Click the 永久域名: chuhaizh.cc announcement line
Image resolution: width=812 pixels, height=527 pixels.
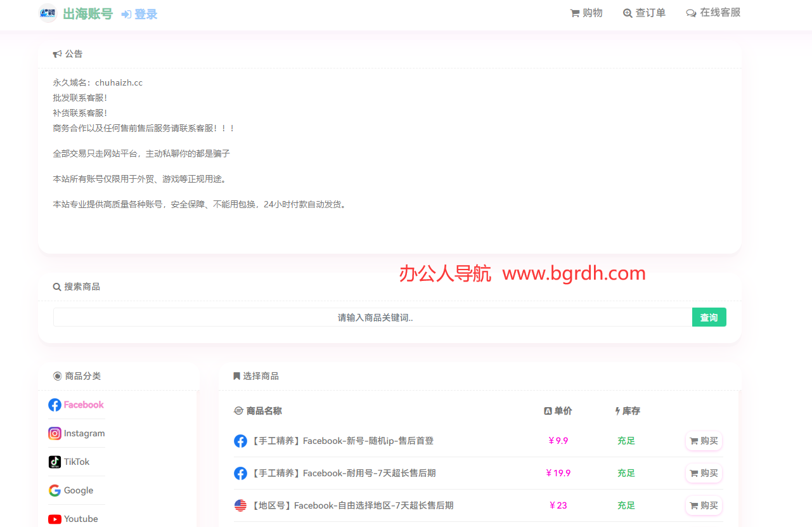98,82
